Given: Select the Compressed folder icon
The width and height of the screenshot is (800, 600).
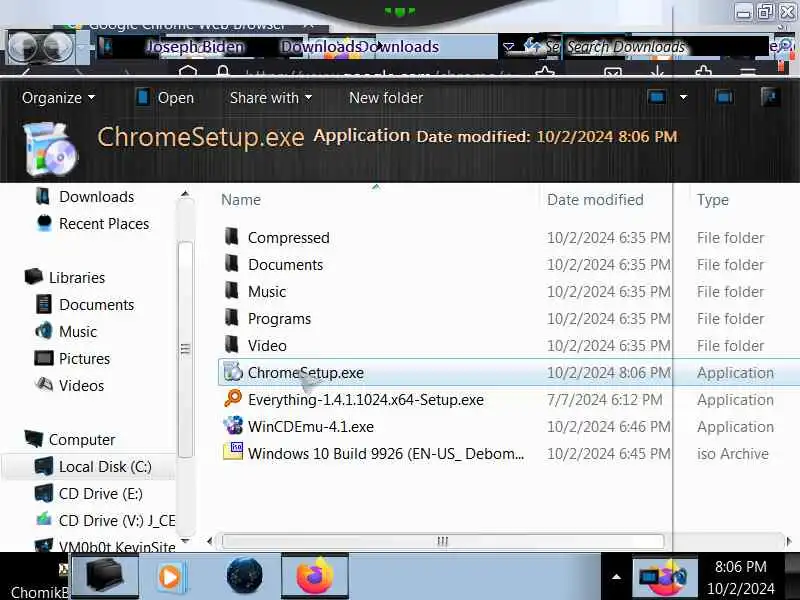Looking at the screenshot, I should [232, 236].
